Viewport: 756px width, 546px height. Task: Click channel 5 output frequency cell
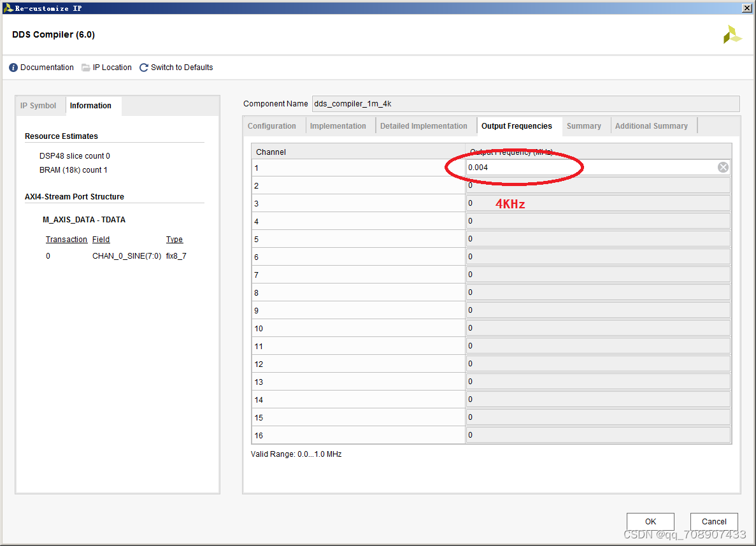[598, 239]
